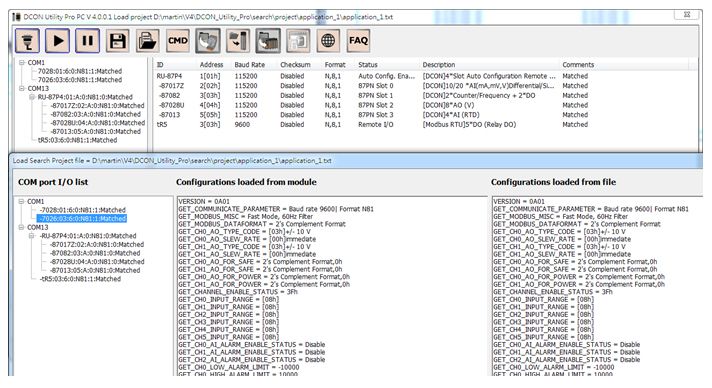Select -87028U:04:A:0:N81:0:Matched in COM port I/O list

[97, 262]
